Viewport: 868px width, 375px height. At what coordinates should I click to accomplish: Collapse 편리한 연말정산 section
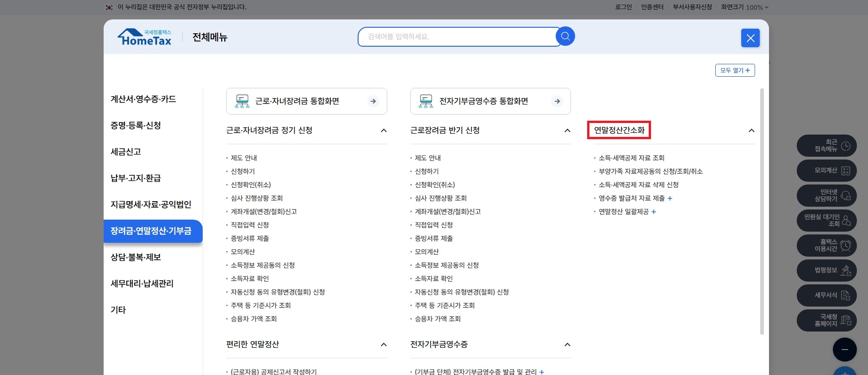(x=384, y=344)
